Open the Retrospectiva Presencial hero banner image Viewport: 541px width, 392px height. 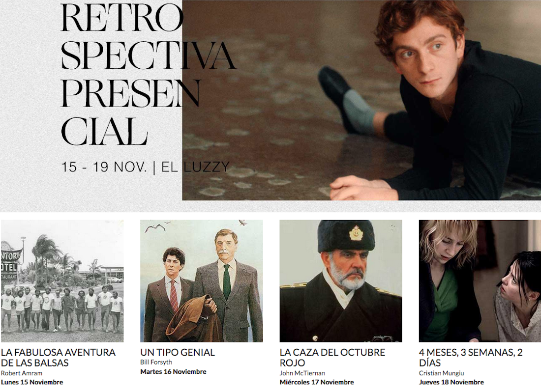[x=361, y=100]
